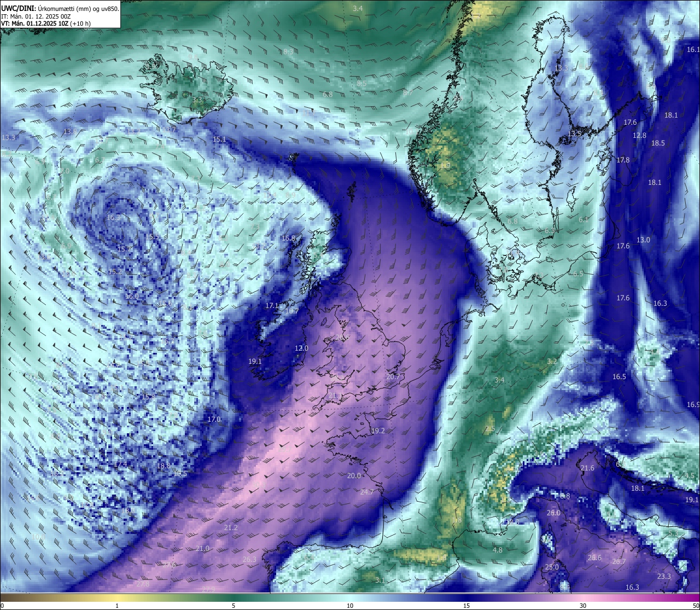Viewport: 700px width, 610px height.
Task: Click the 21.0 value label
Action: 202,549
